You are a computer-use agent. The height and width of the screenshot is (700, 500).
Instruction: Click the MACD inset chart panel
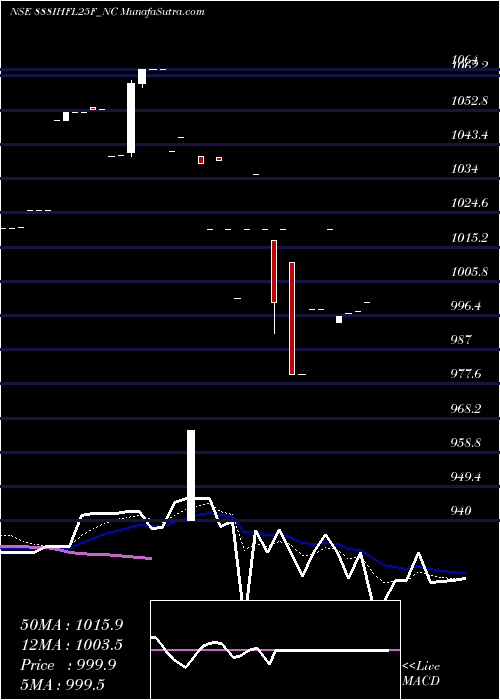tap(275, 650)
